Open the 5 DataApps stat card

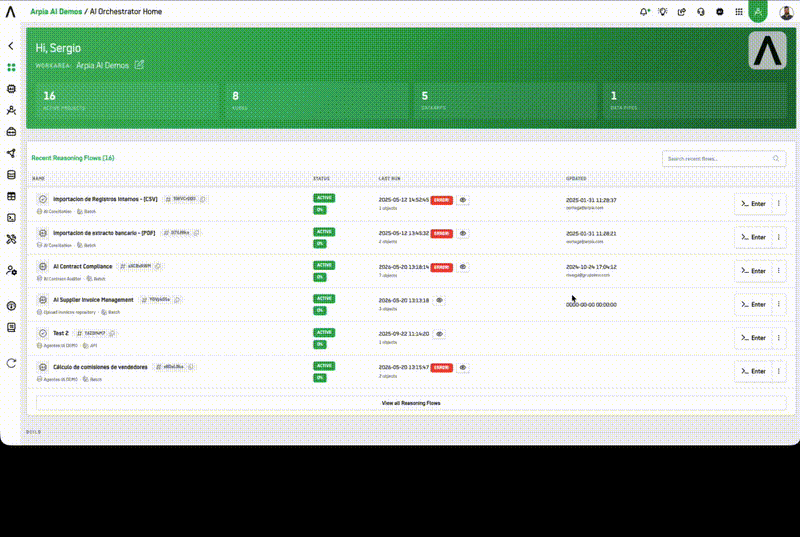(505, 101)
